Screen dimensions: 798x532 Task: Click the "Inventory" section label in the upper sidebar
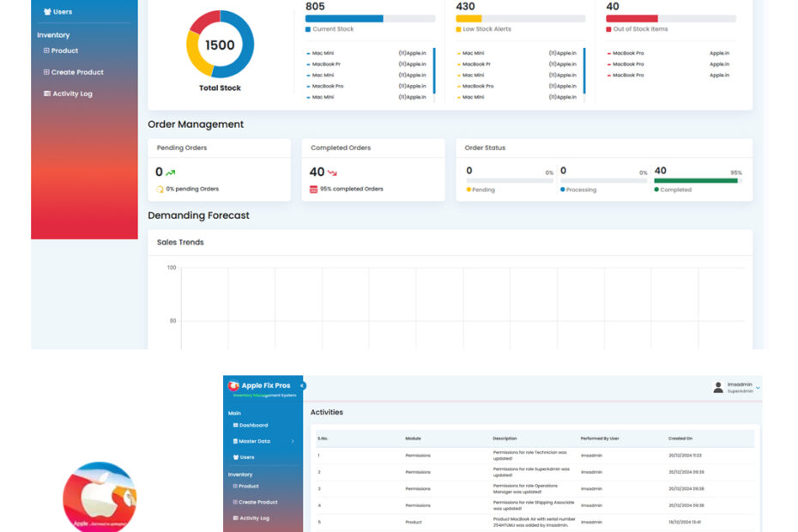[53, 35]
